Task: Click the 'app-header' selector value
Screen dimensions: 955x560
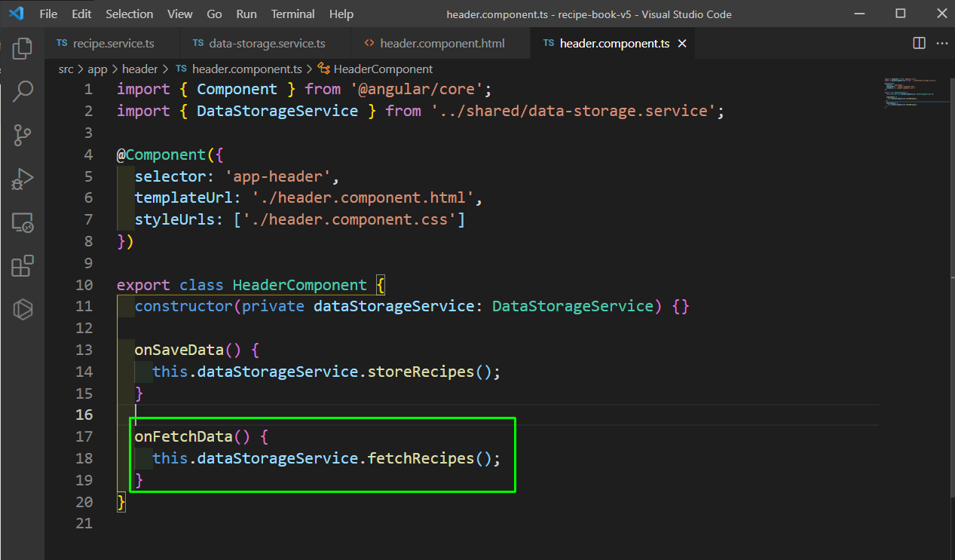Action: point(278,176)
